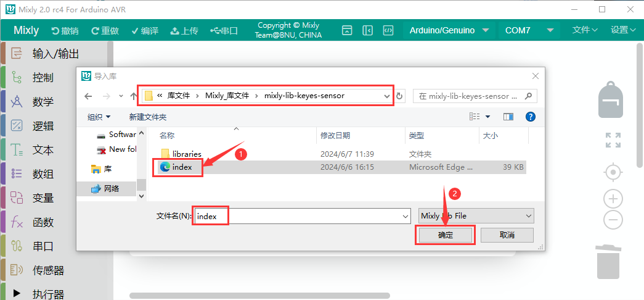Click the 串口 category icon in the sidebar

tap(17, 246)
